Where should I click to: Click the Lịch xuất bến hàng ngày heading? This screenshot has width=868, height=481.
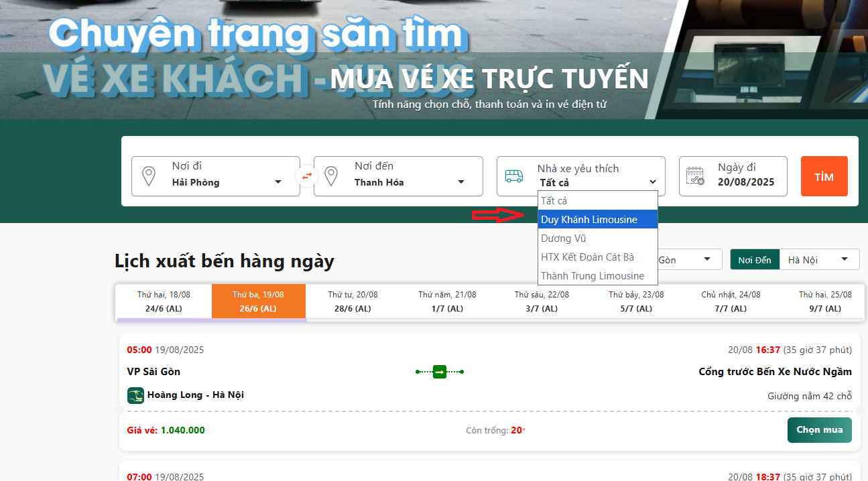(x=225, y=261)
